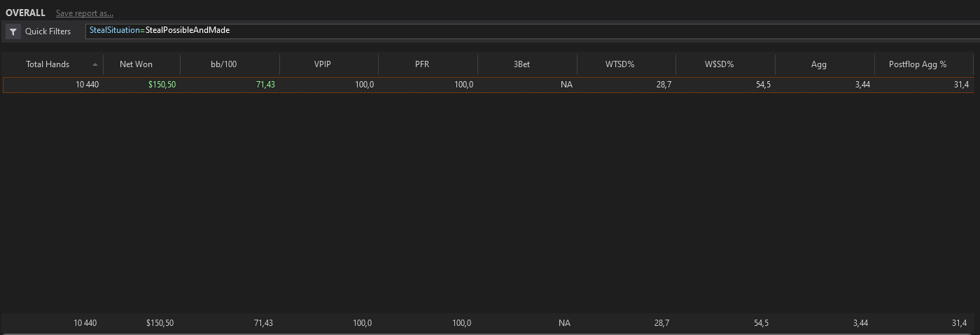Select the data row with 10 440 hands
980x335 pixels.
pos(488,85)
